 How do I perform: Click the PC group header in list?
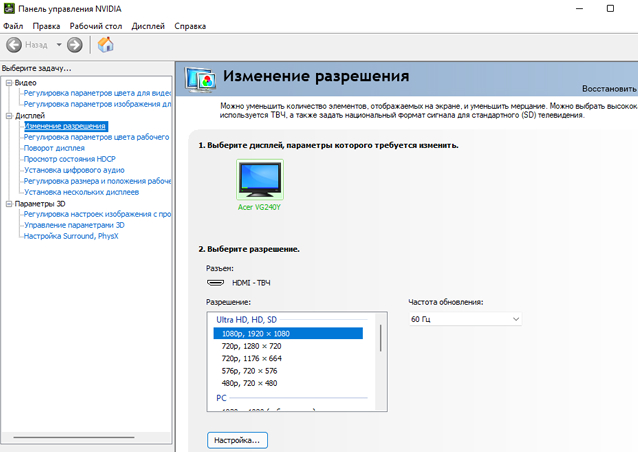tap(221, 398)
